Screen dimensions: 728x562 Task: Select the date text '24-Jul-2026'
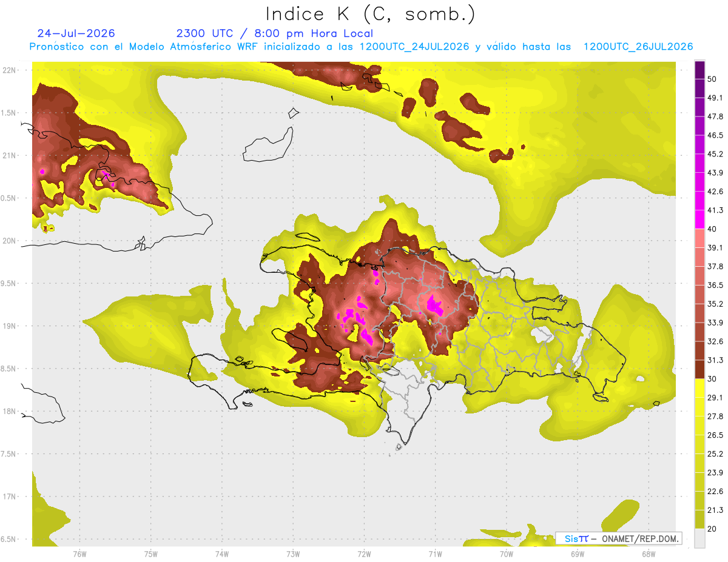point(76,33)
